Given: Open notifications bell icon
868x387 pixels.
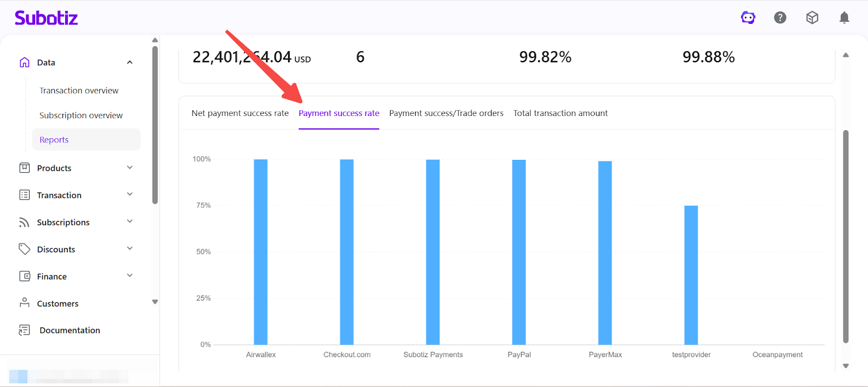Looking at the screenshot, I should (x=844, y=18).
